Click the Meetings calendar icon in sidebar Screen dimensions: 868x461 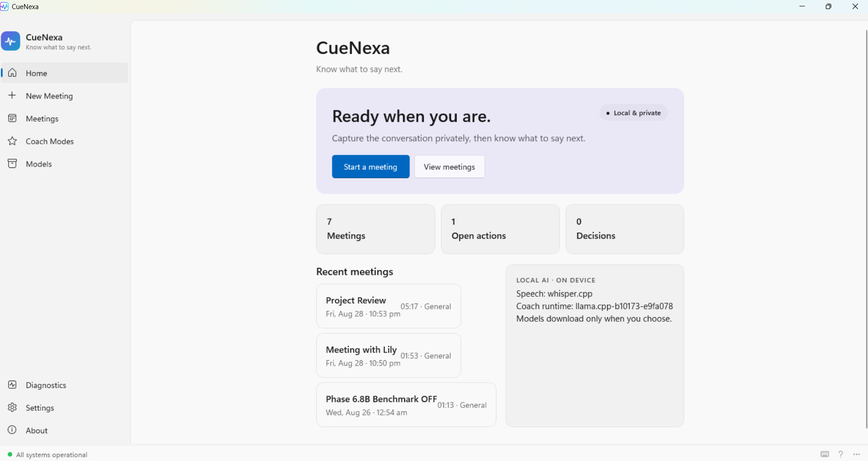click(12, 118)
